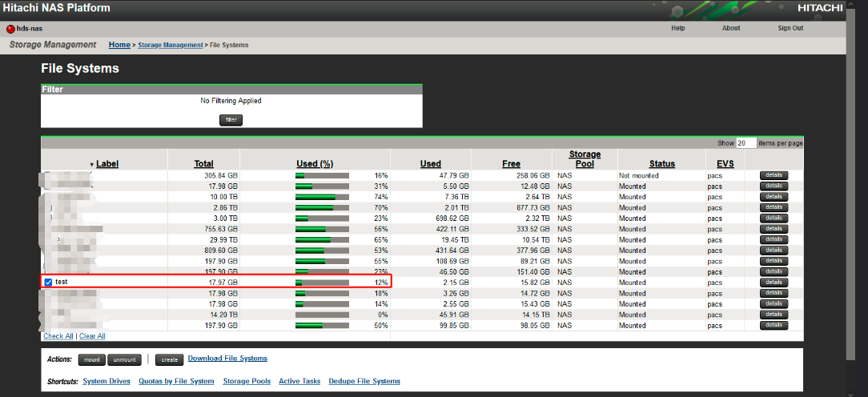Open details for the row with 89.21 GB free
This screenshot has width=868, height=397.
tap(774, 261)
